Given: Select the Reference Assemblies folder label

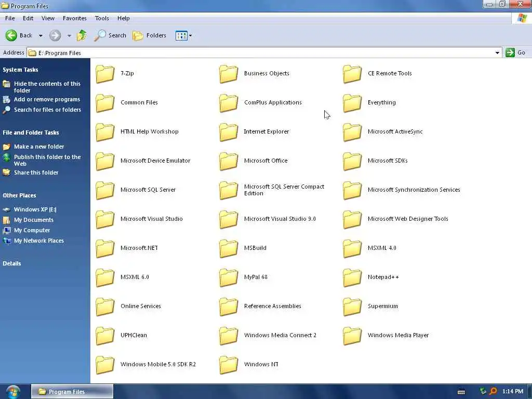Looking at the screenshot, I should click(x=272, y=306).
